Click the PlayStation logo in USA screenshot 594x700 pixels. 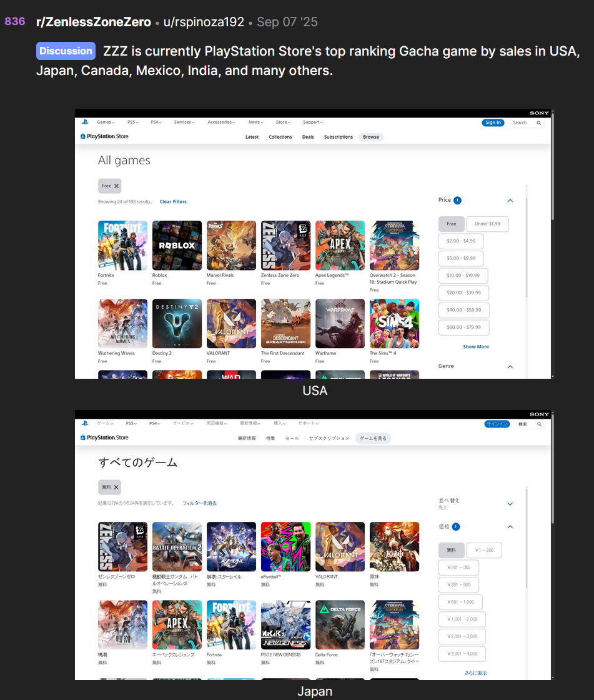pos(85,122)
